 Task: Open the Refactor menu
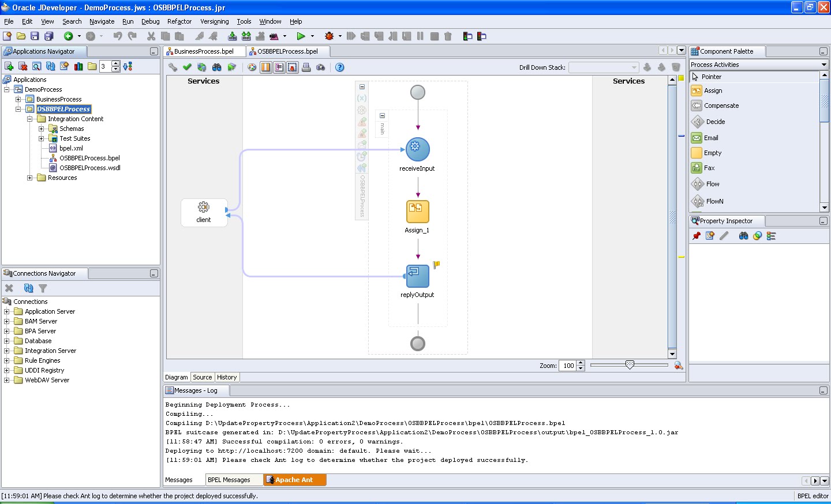tap(179, 21)
